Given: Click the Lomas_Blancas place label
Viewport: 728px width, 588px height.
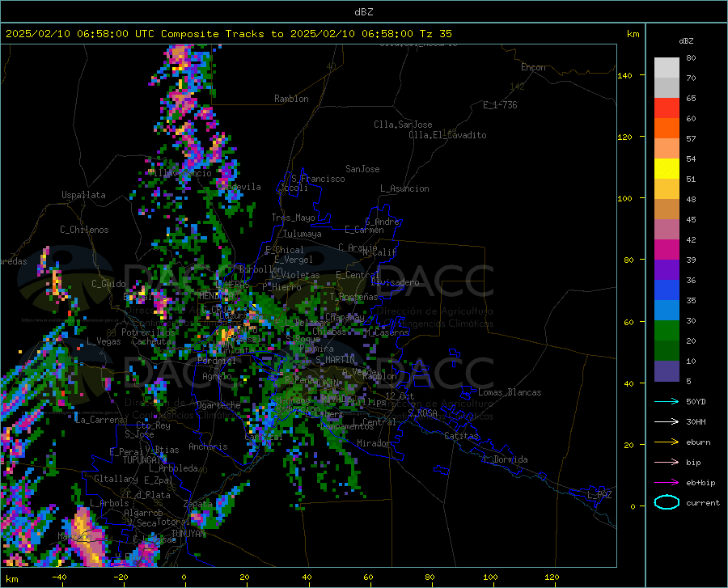Looking at the screenshot, I should coord(510,392).
